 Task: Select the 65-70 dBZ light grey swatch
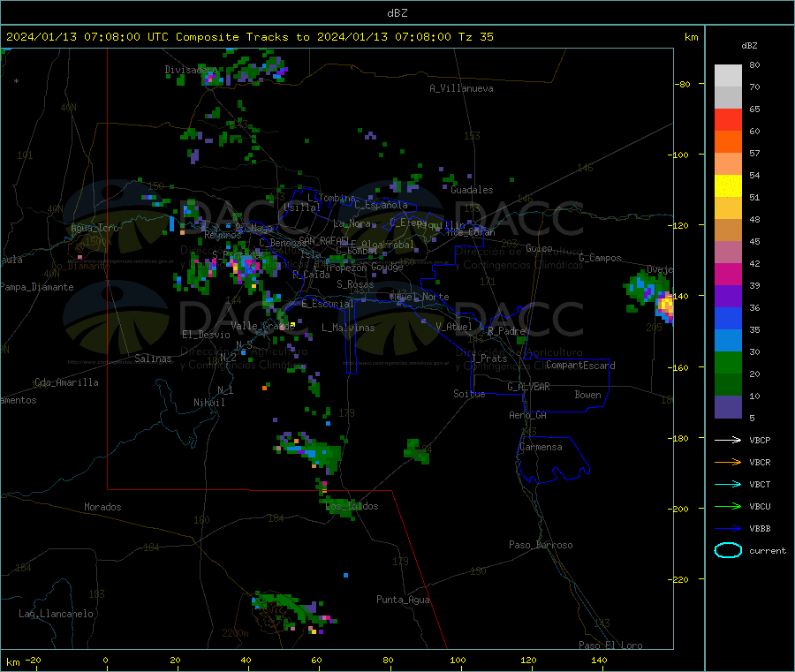tap(728, 97)
